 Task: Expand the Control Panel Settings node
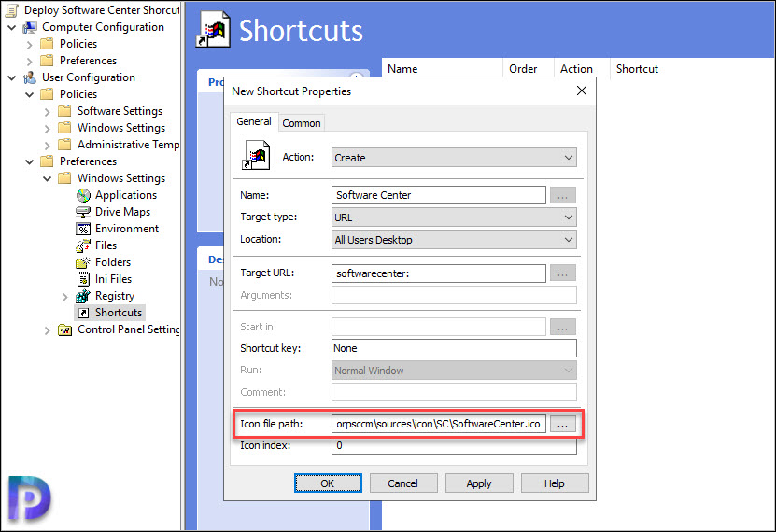tap(47, 330)
